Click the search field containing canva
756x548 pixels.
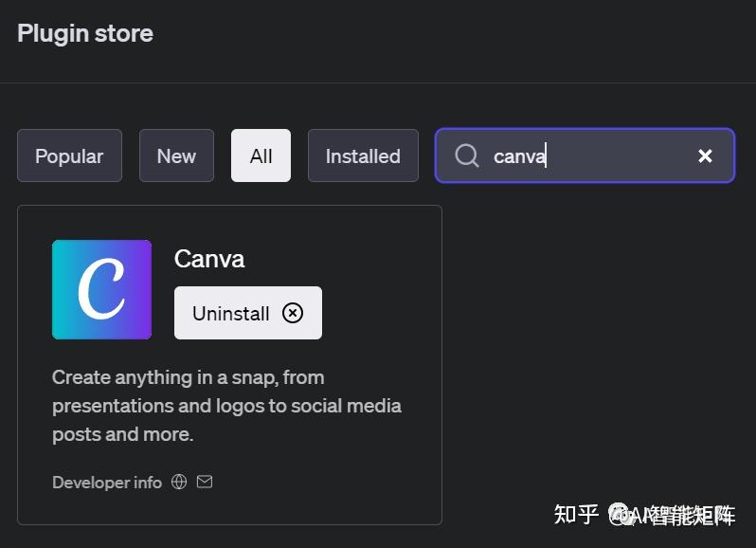pos(585,155)
